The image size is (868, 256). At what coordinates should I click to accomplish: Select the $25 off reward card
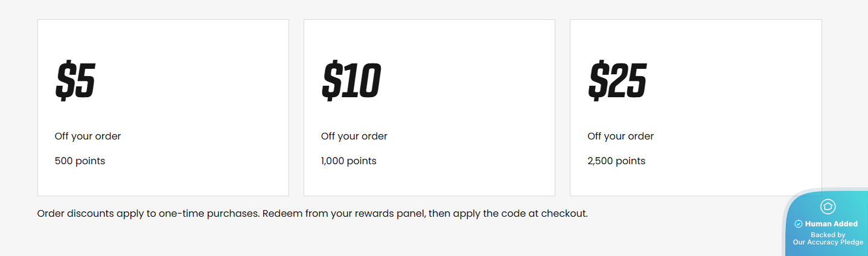tap(695, 107)
